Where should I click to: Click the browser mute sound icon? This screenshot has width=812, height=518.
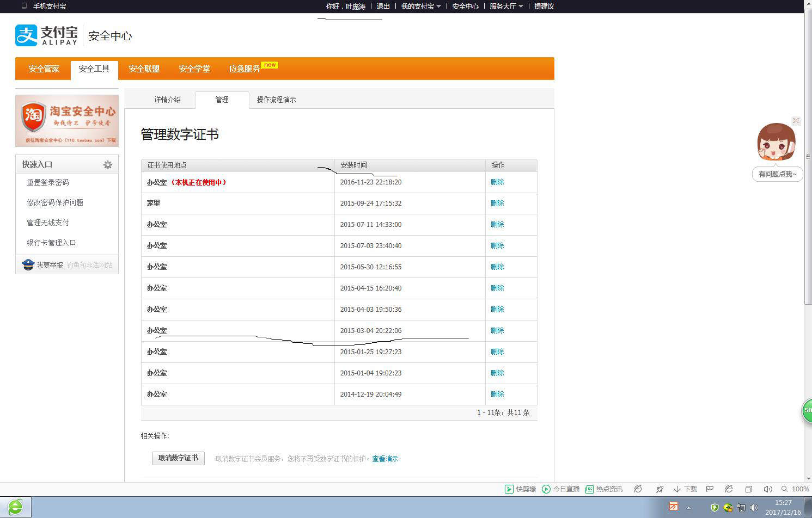768,489
